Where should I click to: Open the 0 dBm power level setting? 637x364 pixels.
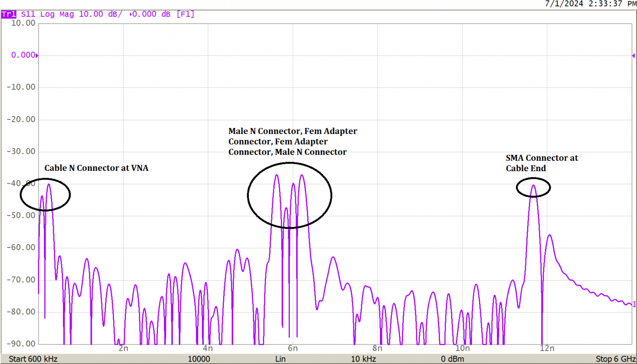(452, 359)
